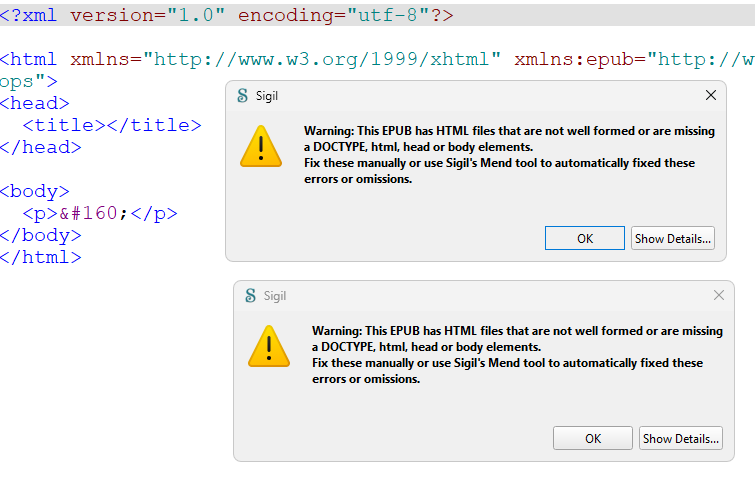Click the 'ops">' code line
The image size is (755, 487).
[29, 81]
